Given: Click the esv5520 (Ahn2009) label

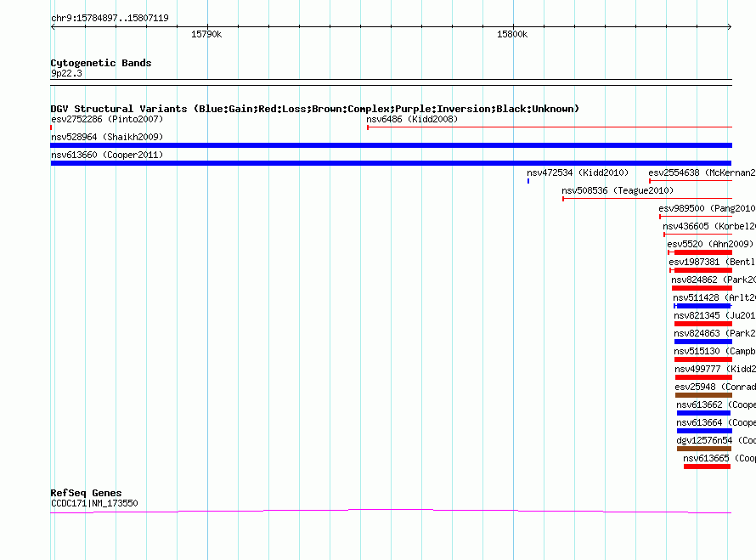Looking at the screenshot, I should click(x=710, y=244).
